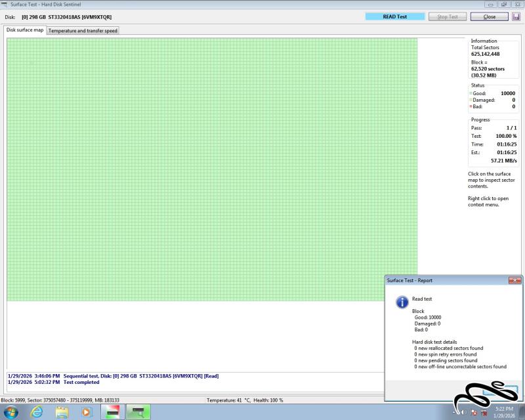The height and width of the screenshot is (420, 525).
Task: Open Windows Media Player from the taskbar
Action: point(87,411)
